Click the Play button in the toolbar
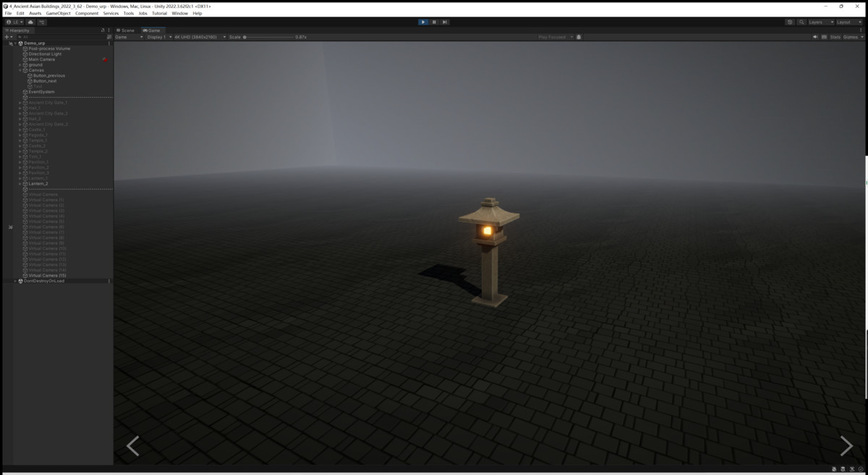This screenshot has height=475, width=868. pos(423,22)
